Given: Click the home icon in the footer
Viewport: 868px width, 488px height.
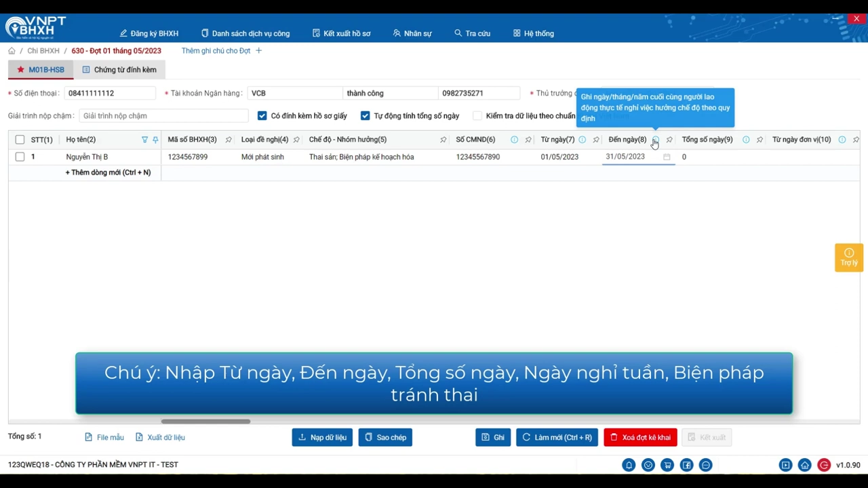Looking at the screenshot, I should pyautogui.click(x=804, y=465).
